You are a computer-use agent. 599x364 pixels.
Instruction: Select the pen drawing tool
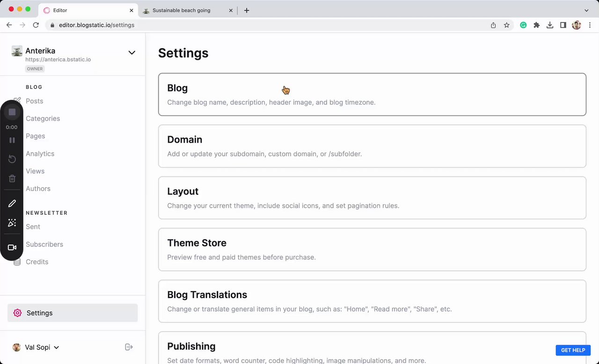[x=12, y=204]
